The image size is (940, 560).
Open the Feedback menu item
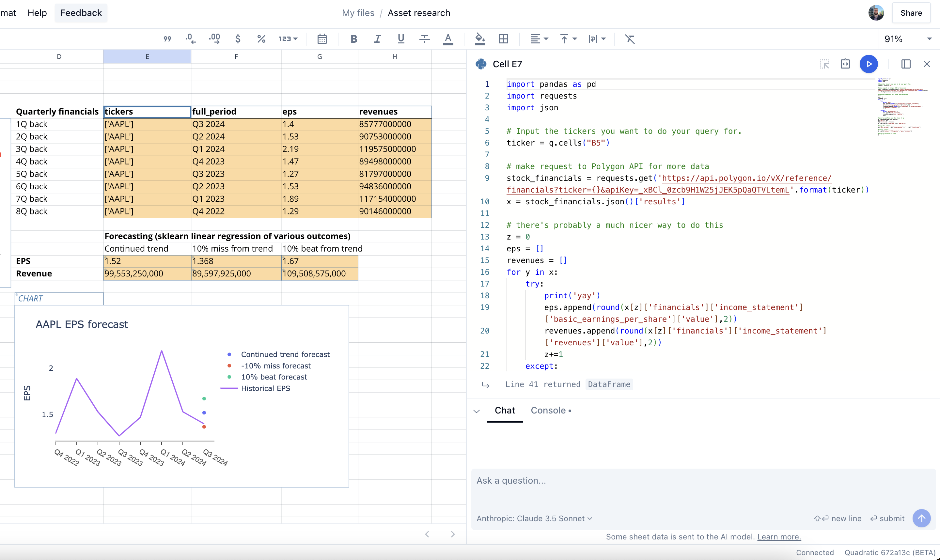[x=81, y=13]
